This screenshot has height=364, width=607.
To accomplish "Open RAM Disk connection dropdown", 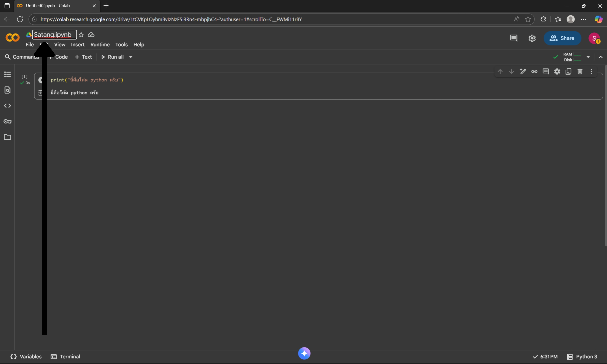I will (588, 57).
